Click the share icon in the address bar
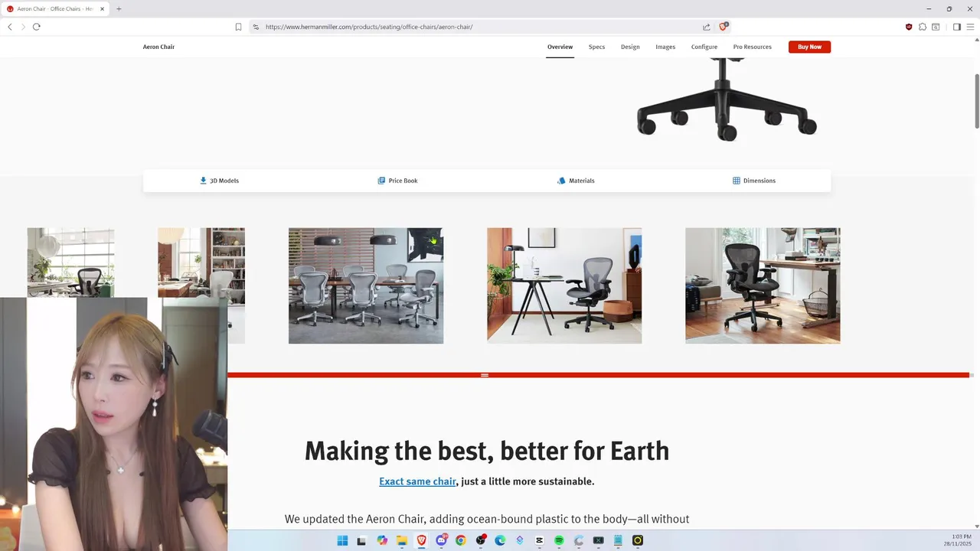 [706, 27]
